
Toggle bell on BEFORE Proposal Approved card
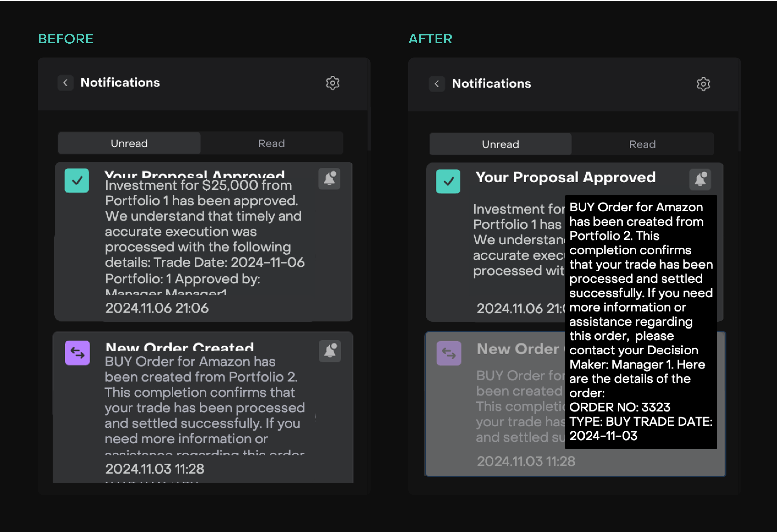click(x=329, y=179)
